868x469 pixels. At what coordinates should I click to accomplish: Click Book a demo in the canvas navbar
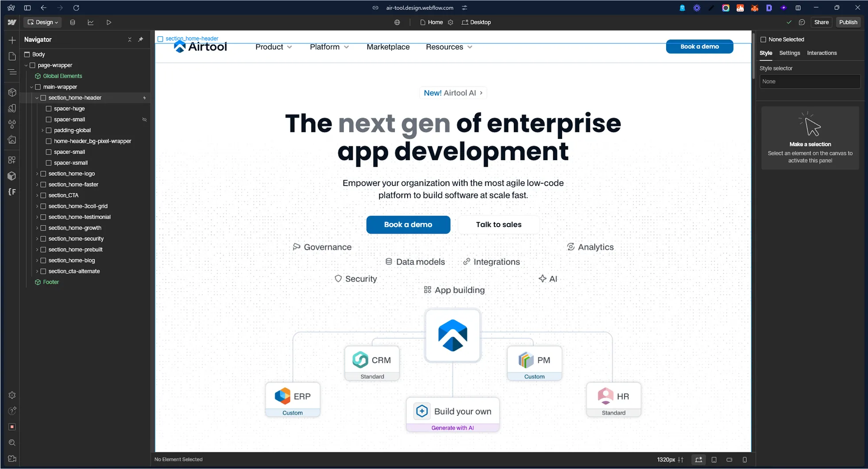click(699, 46)
